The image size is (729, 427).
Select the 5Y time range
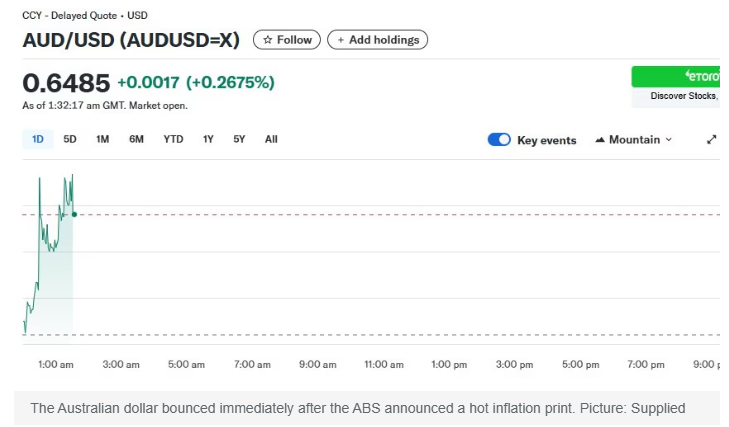[x=239, y=139]
